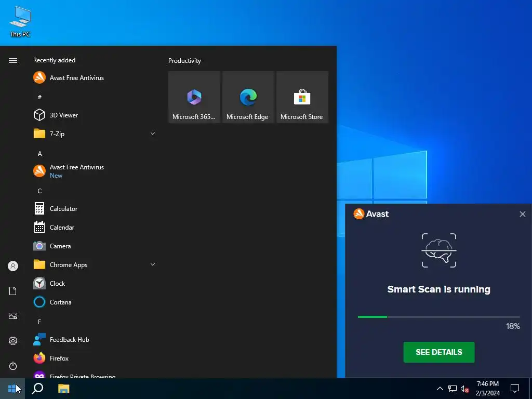The image size is (532, 399).
Task: Open the user account icon in Start sidebar
Action: tap(13, 266)
